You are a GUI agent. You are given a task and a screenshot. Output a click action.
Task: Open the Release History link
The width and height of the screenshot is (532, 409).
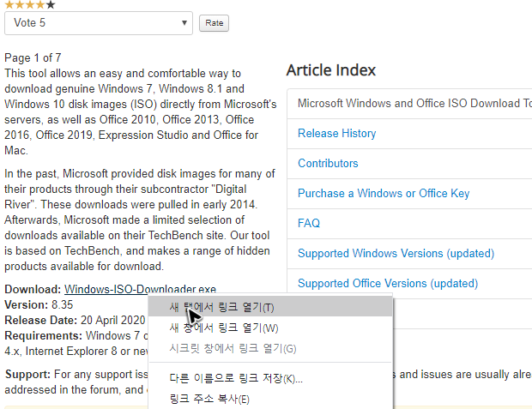336,133
